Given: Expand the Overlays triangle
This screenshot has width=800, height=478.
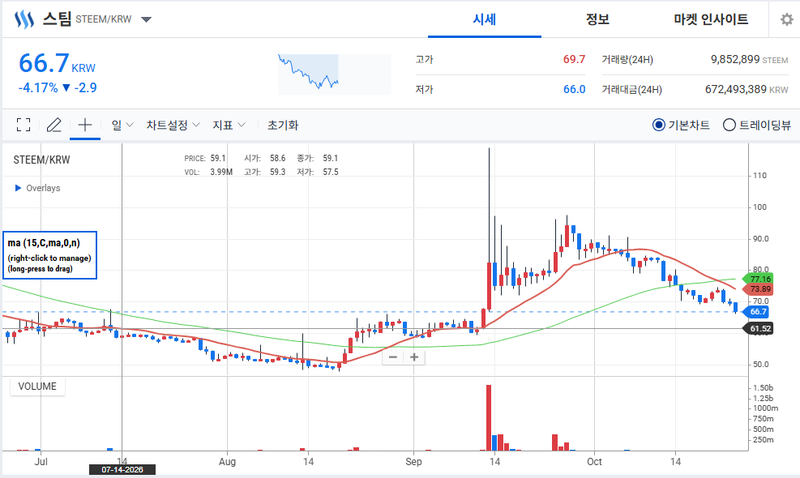Looking at the screenshot, I should click(x=18, y=188).
